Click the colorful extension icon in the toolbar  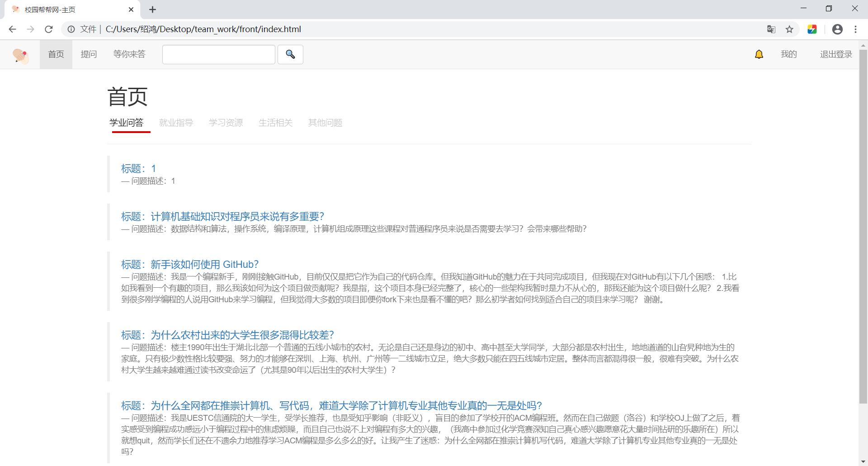point(812,29)
